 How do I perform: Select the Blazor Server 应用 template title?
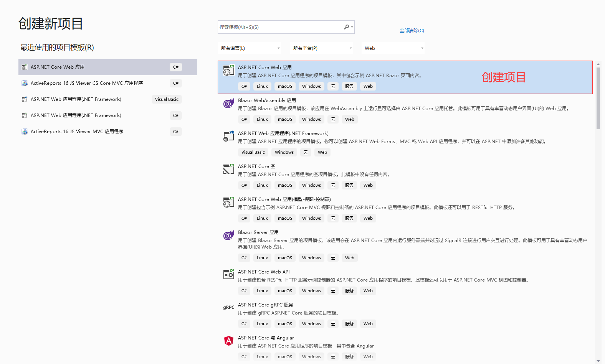coord(258,232)
